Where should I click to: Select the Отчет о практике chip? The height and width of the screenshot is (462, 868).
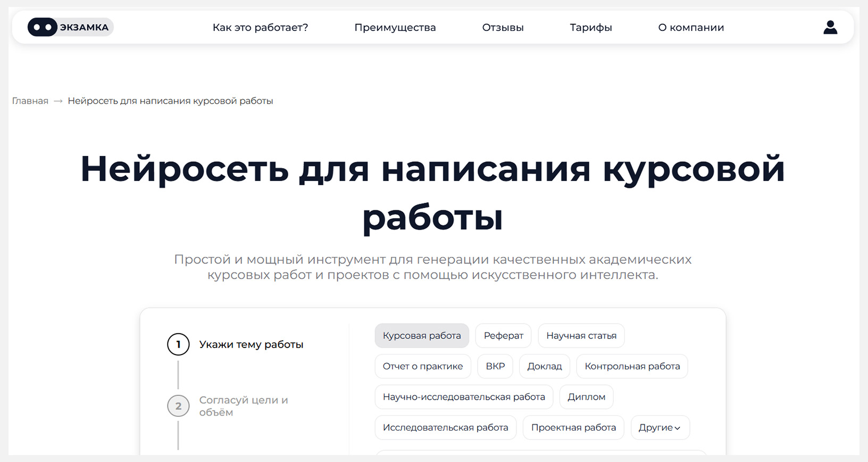pos(423,366)
